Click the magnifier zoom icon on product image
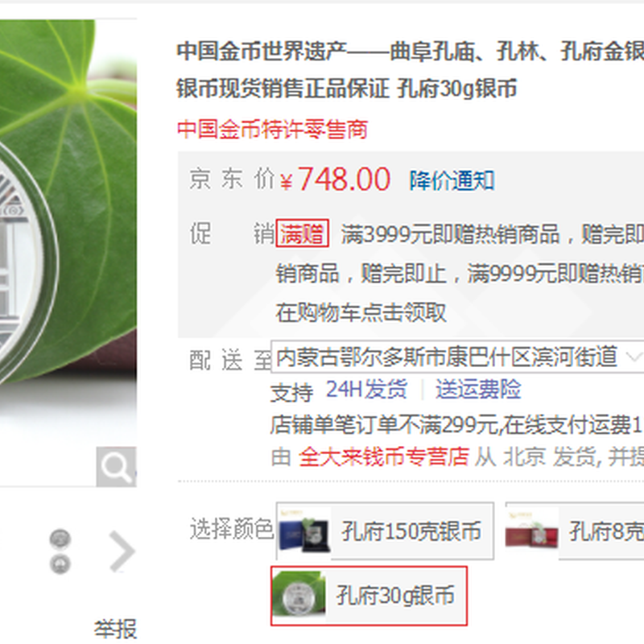Image resolution: width=644 pixels, height=644 pixels. [x=116, y=467]
